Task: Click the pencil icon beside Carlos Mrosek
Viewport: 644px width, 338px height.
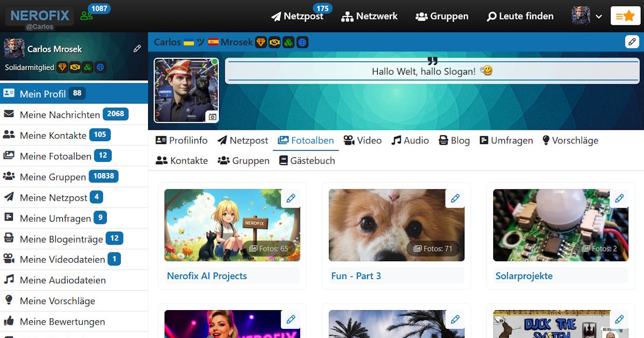Action: point(137,49)
